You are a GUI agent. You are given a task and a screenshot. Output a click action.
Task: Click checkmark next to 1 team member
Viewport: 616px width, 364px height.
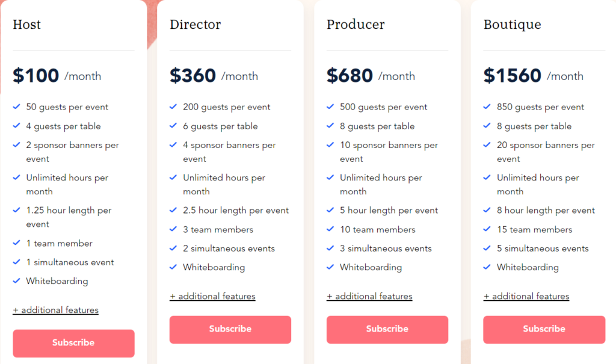(16, 243)
